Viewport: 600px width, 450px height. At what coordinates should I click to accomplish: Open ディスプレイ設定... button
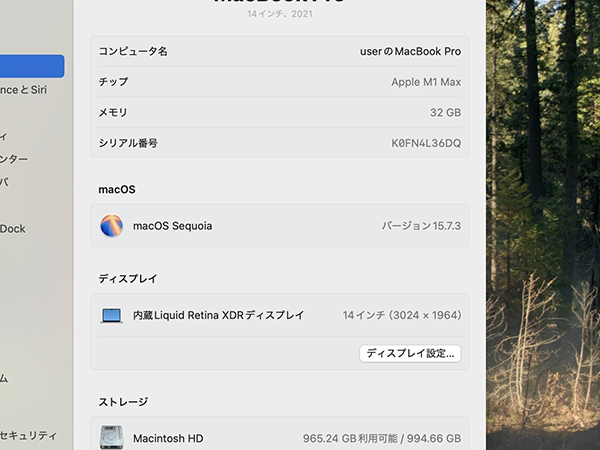(410, 353)
